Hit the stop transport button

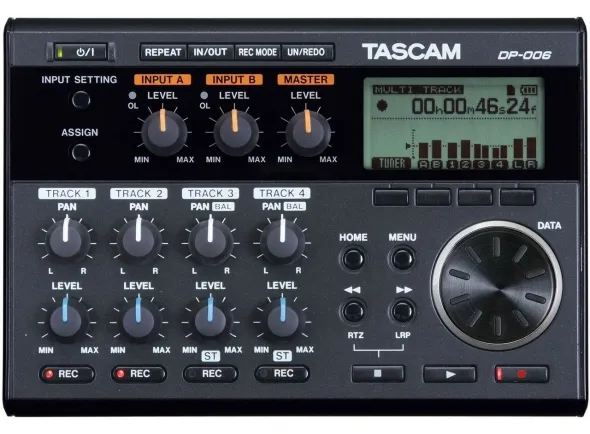(378, 374)
